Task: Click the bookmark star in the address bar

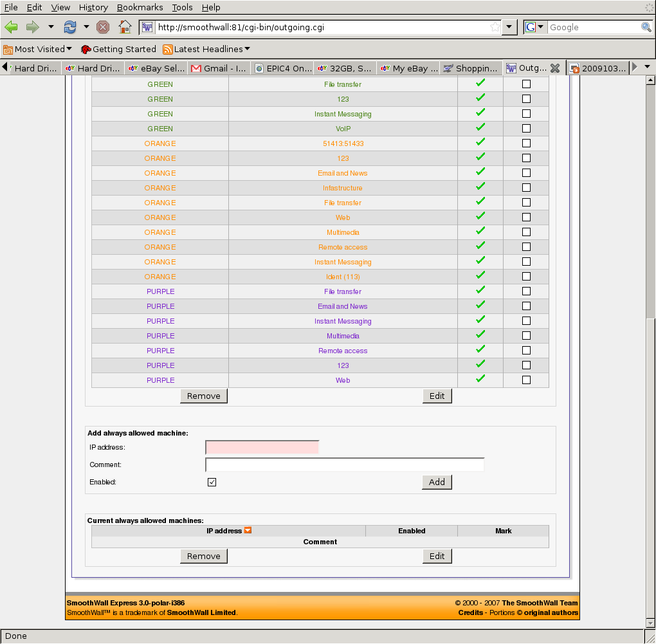Action: 495,27
